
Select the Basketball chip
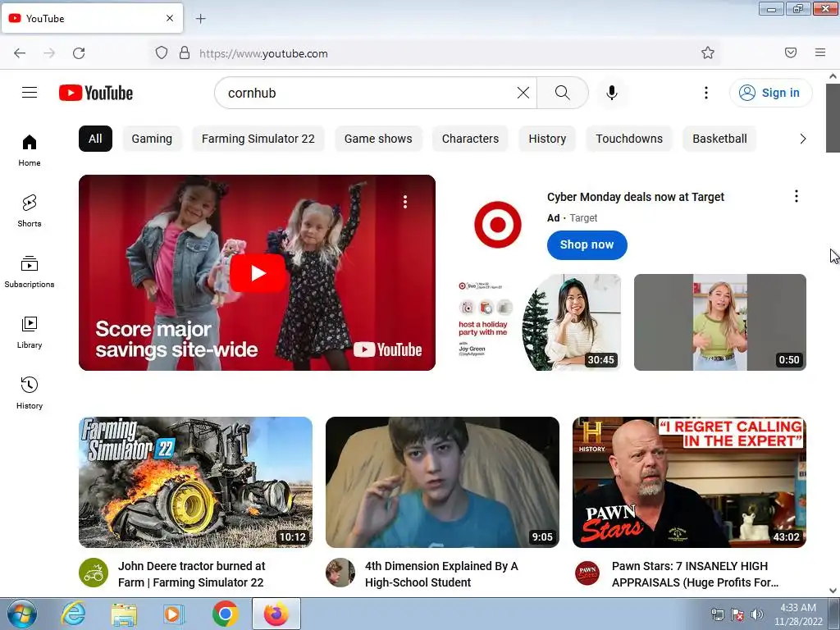click(x=719, y=139)
